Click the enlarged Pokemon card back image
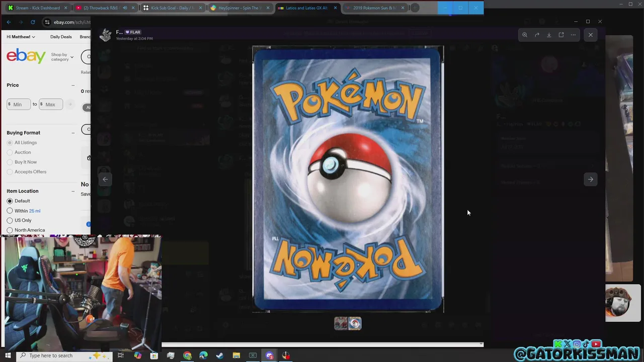Screen dimensions: 644x362 pyautogui.click(x=348, y=179)
